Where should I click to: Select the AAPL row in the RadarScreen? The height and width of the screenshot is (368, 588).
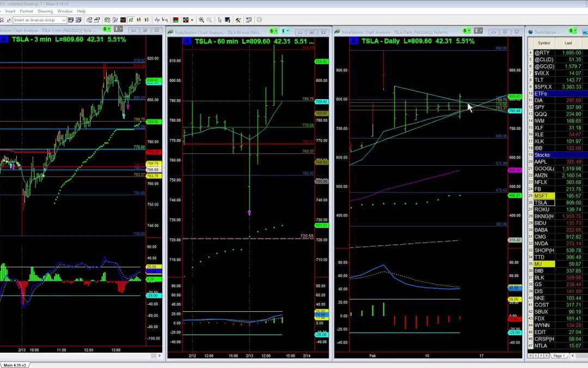coord(558,162)
